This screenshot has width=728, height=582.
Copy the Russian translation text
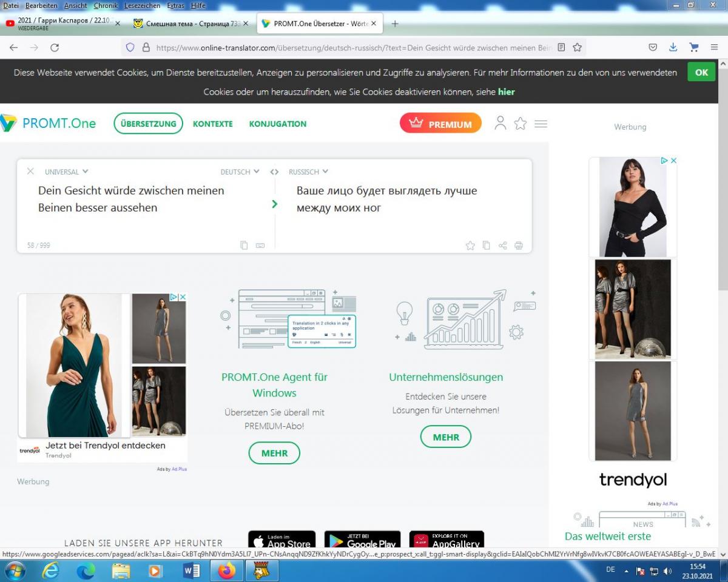pos(487,246)
